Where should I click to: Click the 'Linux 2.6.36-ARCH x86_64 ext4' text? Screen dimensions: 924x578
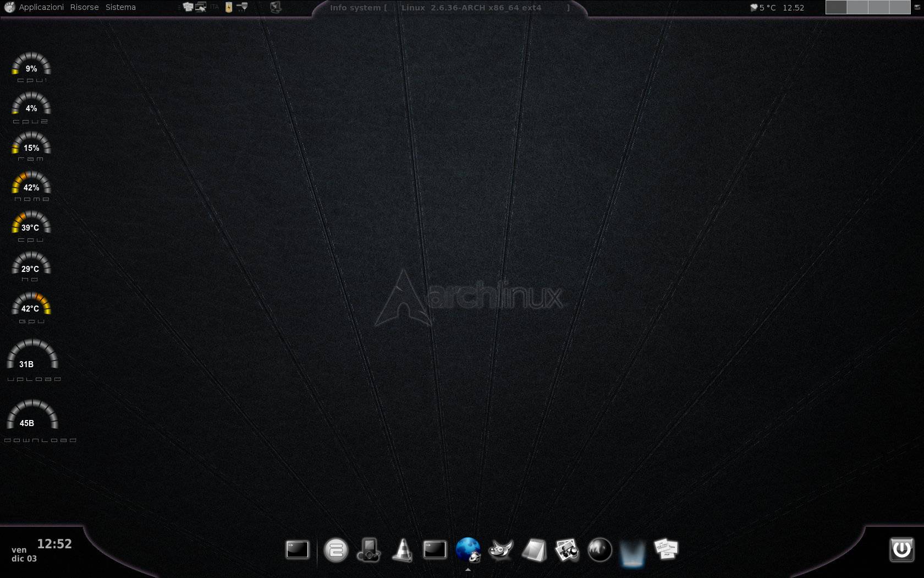[x=471, y=8]
